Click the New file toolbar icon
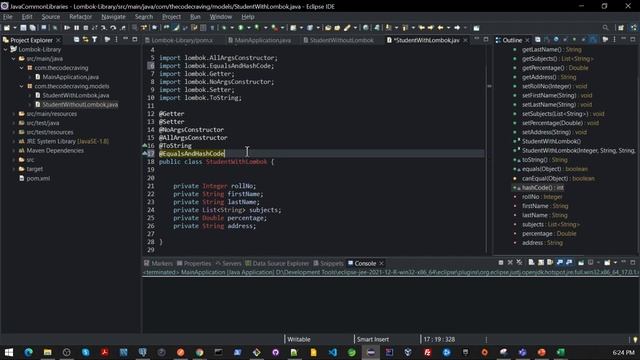Viewport: 640px width, 360px height. coord(7,28)
